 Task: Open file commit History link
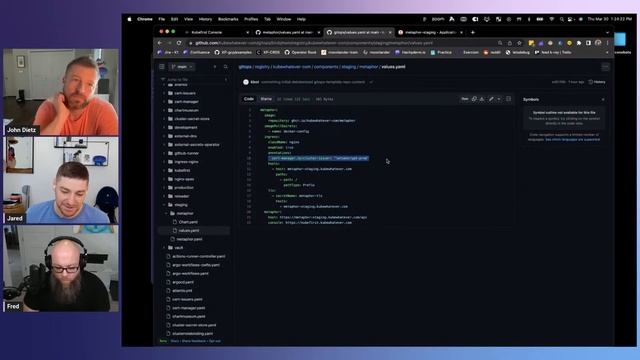[x=597, y=82]
